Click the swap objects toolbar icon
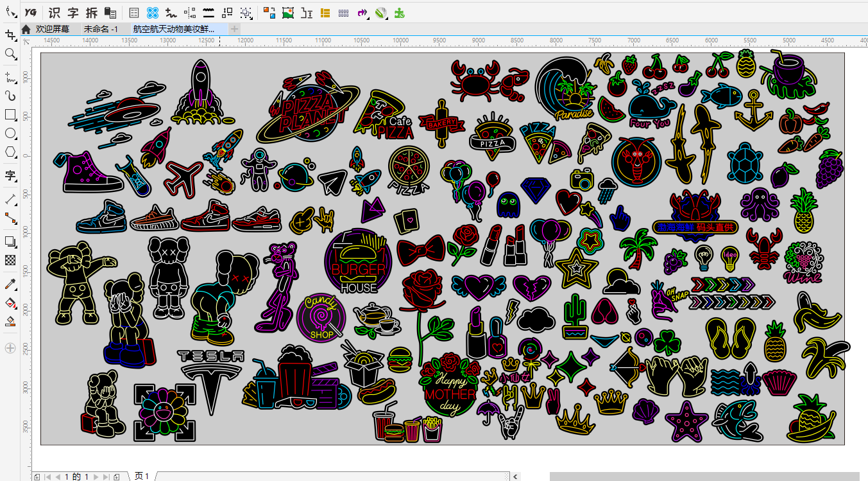868x481 pixels. click(x=227, y=12)
